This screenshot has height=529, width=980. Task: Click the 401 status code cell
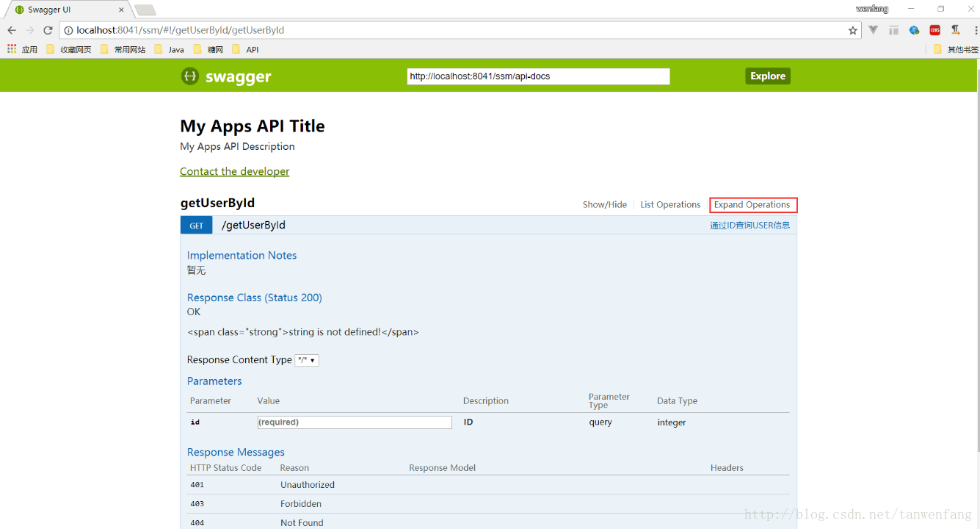tap(197, 485)
